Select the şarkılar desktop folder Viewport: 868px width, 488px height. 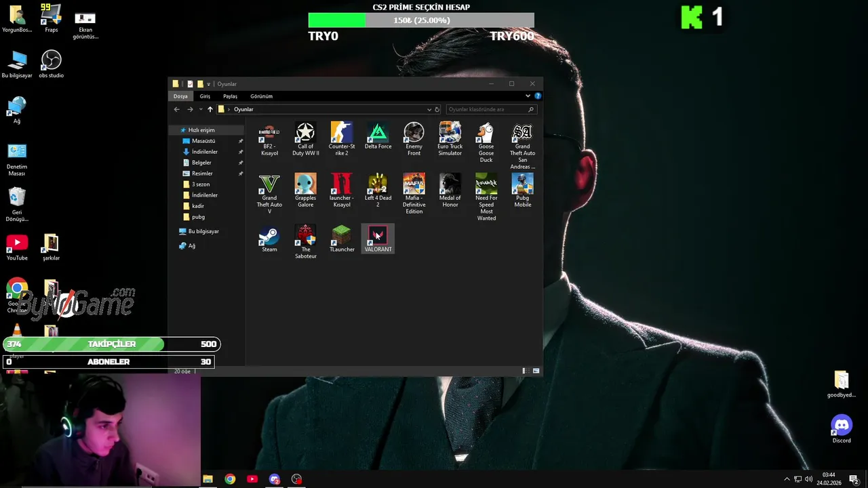pos(51,247)
